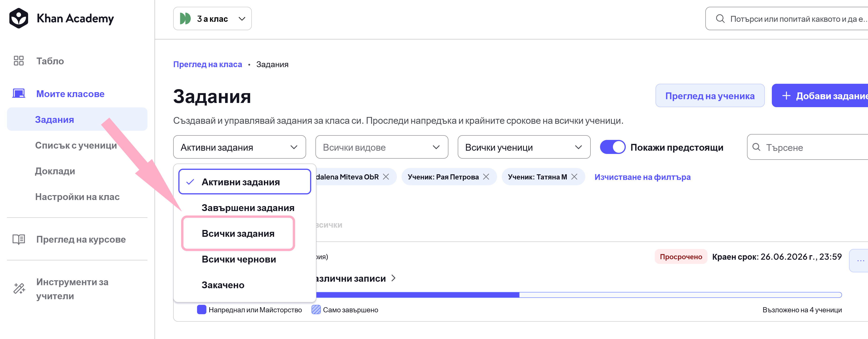The image size is (868, 339).
Task: Remove the Miteva ObR student filter chip
Action: 386,177
